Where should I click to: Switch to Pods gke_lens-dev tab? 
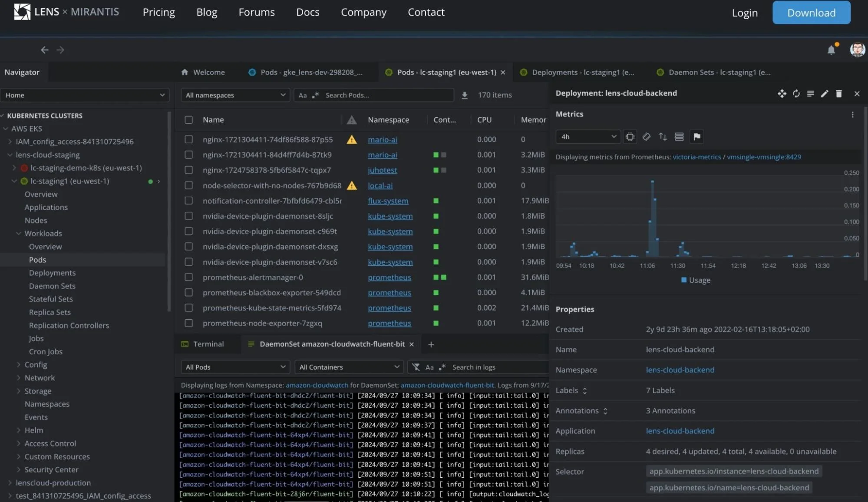306,73
